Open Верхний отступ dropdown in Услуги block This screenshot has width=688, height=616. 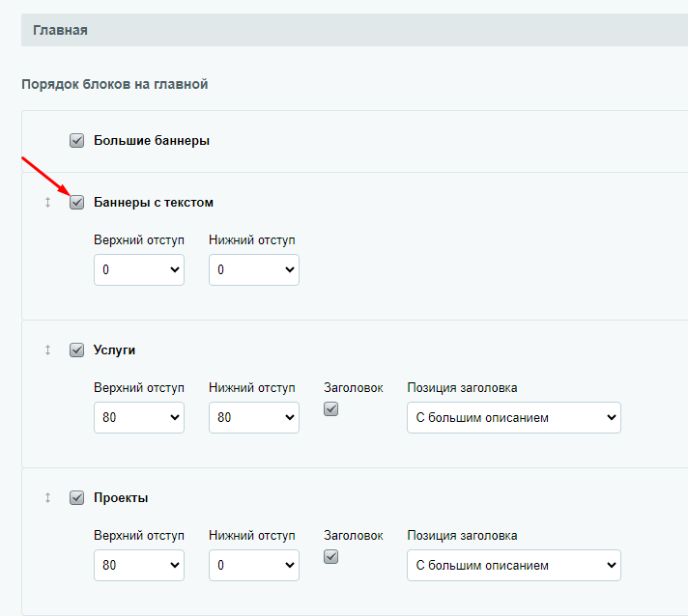coord(139,417)
